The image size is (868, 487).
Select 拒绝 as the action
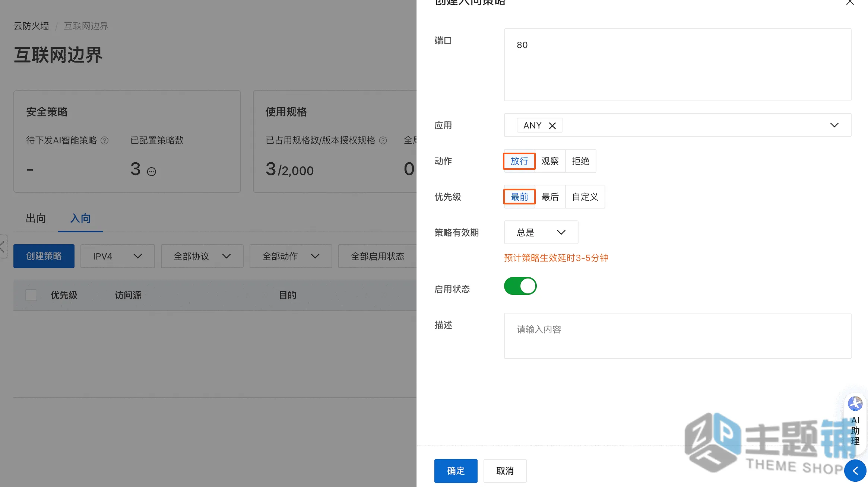pyautogui.click(x=580, y=161)
